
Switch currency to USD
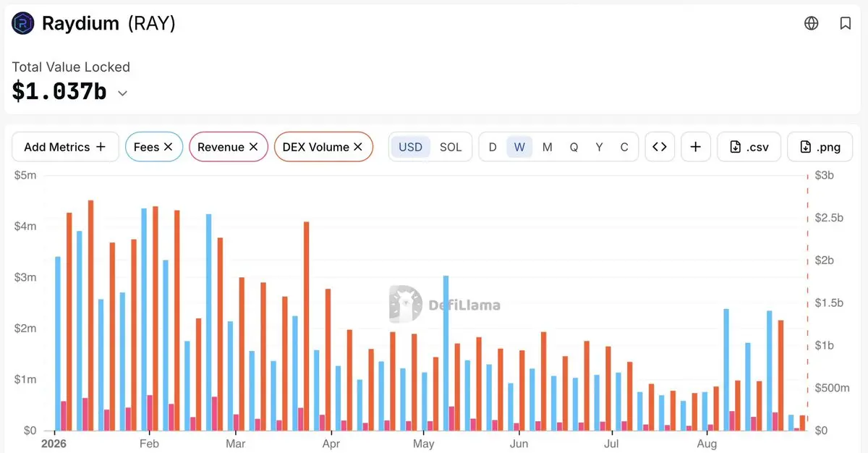pos(410,147)
